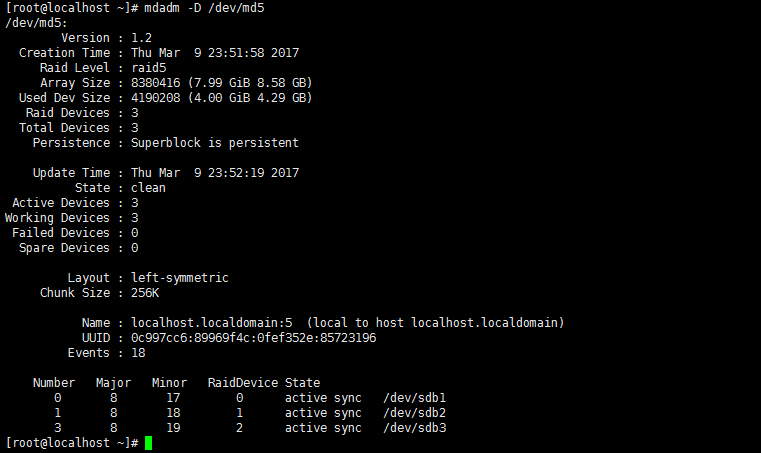Click the /dev/md5: header line
761x453 pixels.
tap(36, 23)
